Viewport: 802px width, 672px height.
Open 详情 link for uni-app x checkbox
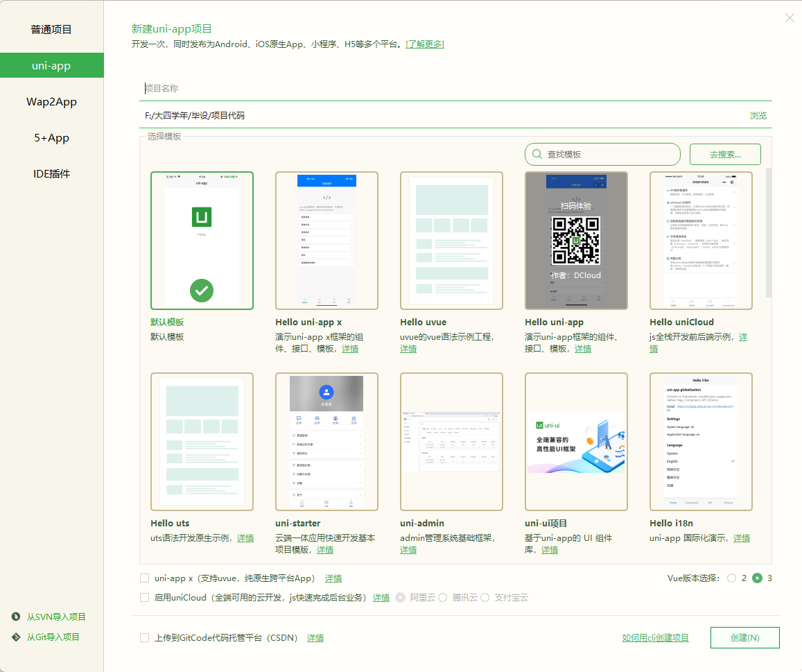333,578
